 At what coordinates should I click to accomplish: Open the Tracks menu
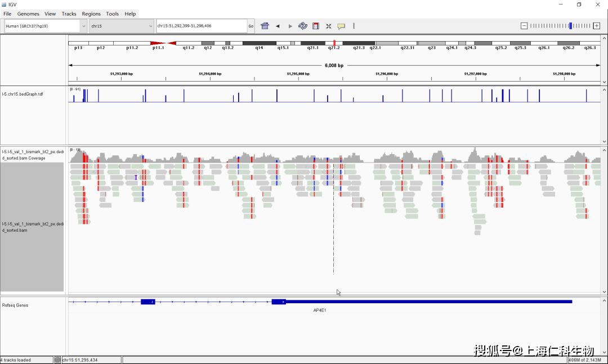[x=69, y=14]
